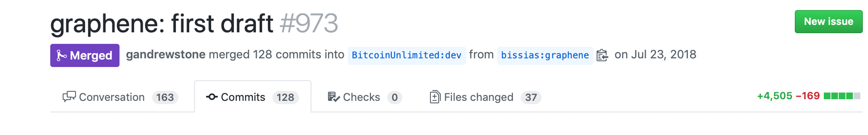Click the Files changed diff icon

[x=435, y=97]
